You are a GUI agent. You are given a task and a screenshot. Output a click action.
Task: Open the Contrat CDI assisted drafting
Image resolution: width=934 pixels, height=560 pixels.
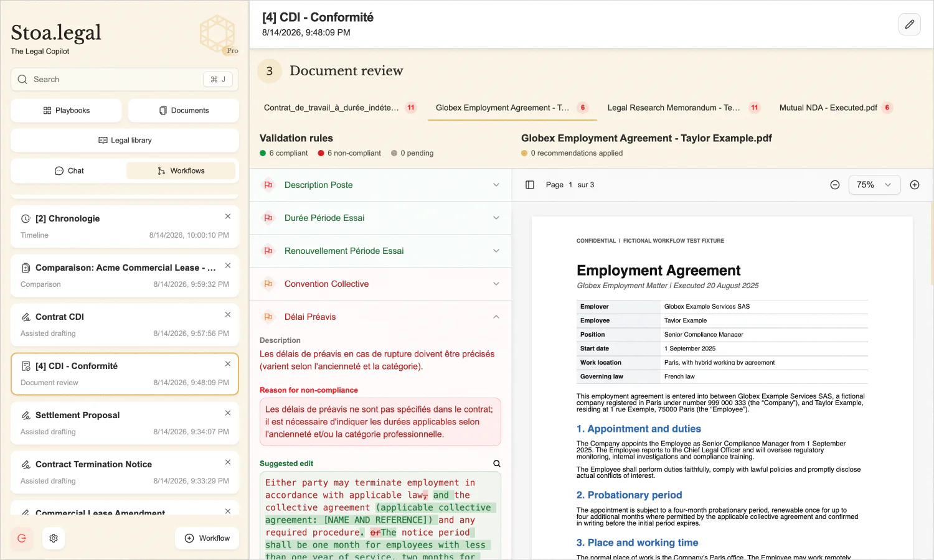[125, 325]
